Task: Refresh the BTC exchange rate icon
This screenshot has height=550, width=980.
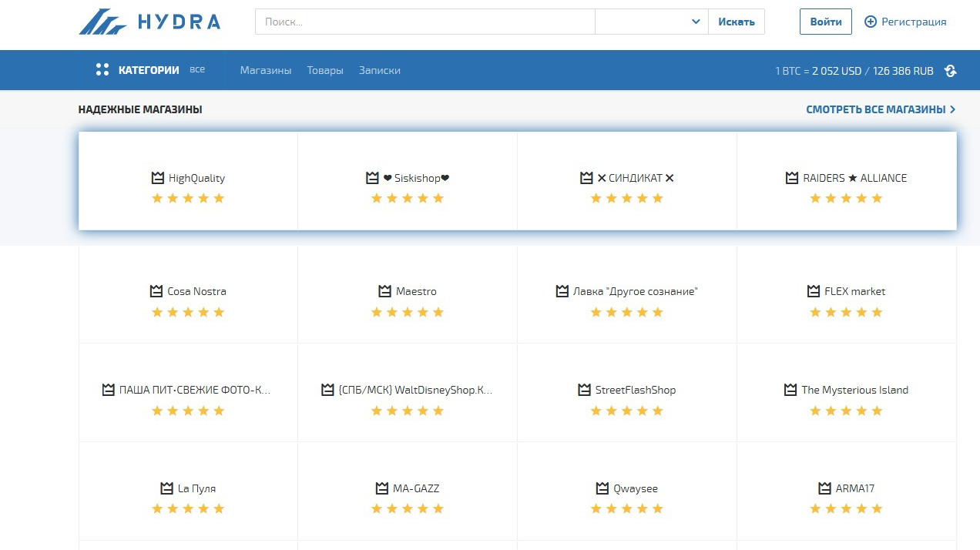Action: (950, 71)
